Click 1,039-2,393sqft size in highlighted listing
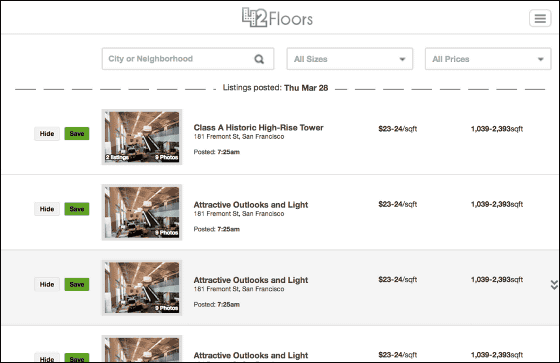 click(497, 280)
